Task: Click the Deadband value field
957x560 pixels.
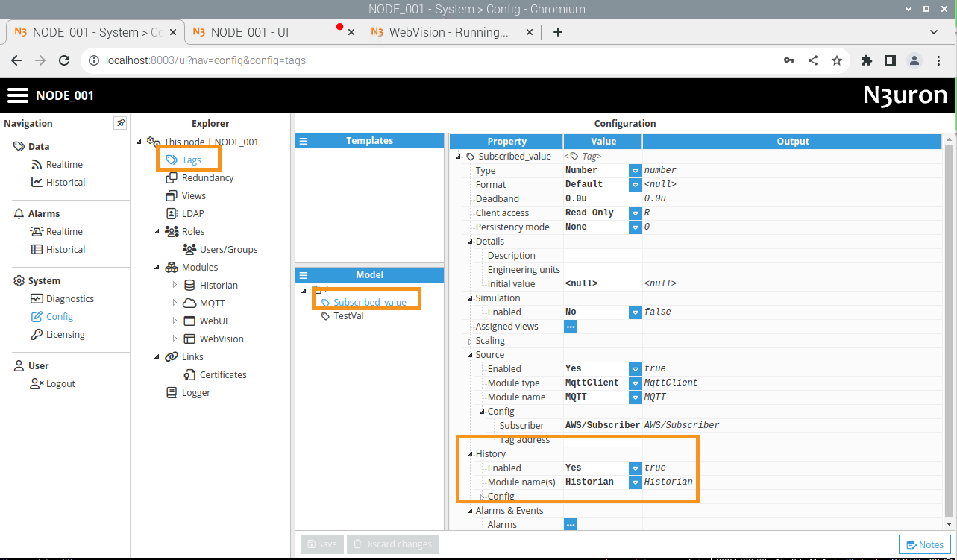Action: pos(603,199)
